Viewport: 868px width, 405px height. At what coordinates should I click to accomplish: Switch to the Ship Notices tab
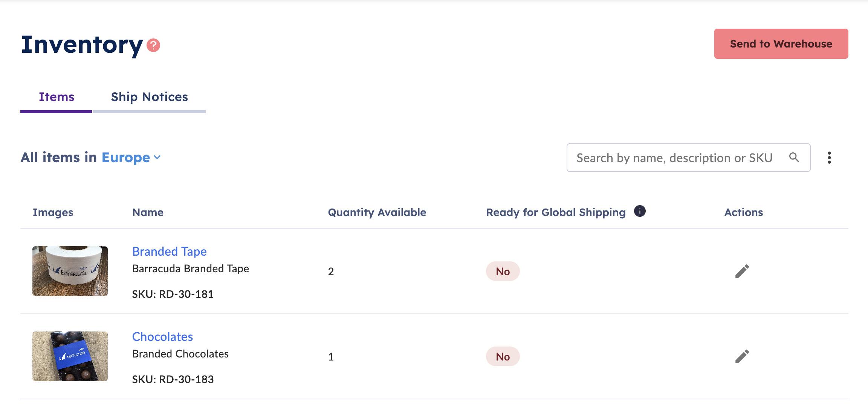(x=149, y=97)
